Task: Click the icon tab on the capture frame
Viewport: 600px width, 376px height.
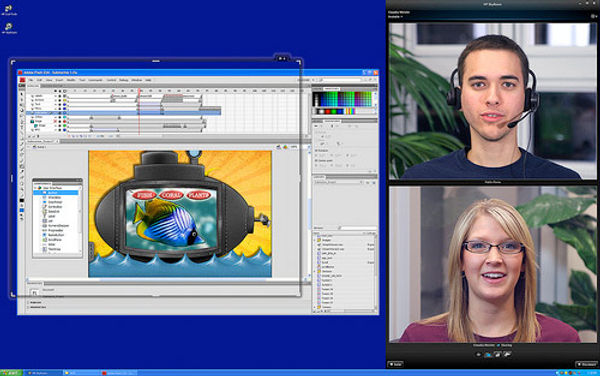Action: tap(282, 58)
